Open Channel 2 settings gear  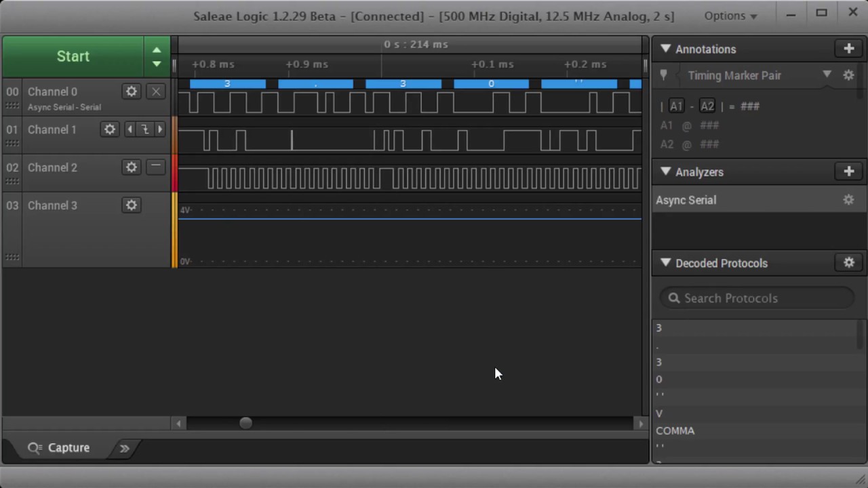coord(132,167)
